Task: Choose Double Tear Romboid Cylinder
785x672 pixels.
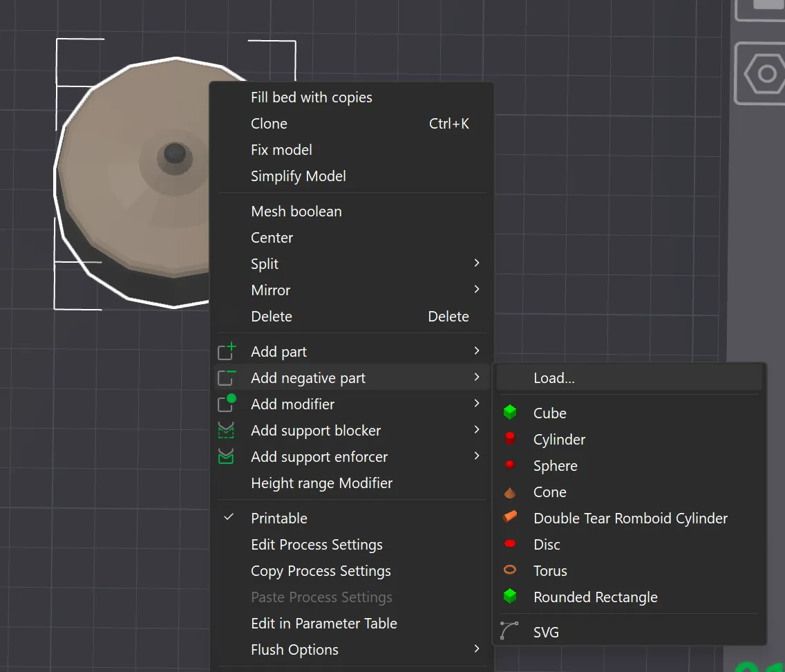Action: (630, 519)
